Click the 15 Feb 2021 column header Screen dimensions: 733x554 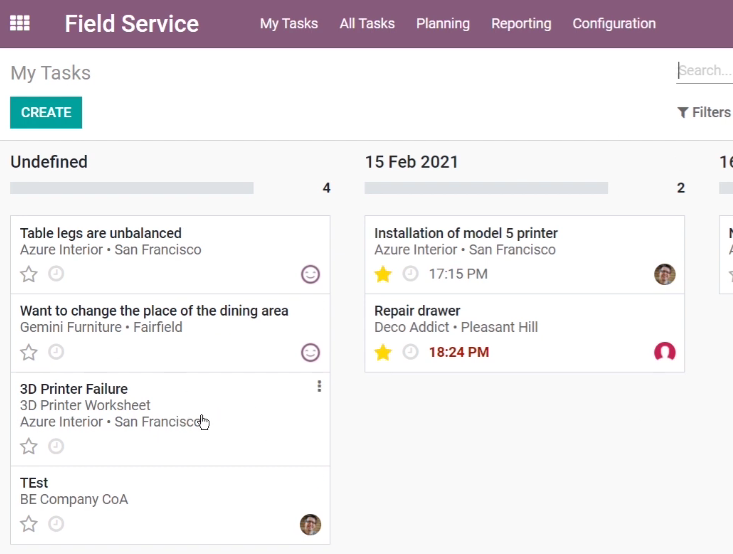pyautogui.click(x=411, y=162)
